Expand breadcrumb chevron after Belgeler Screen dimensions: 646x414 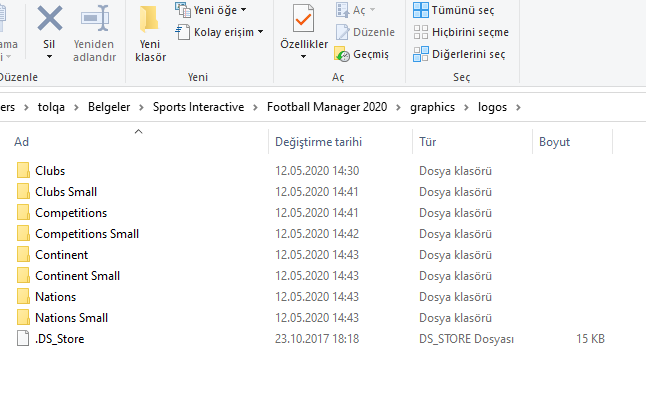(x=141, y=108)
